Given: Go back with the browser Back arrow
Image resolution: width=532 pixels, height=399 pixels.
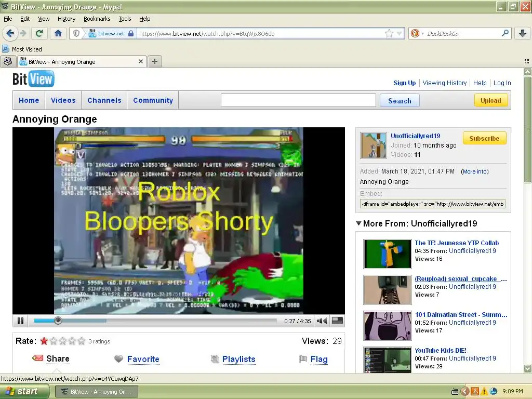Looking at the screenshot, I should [x=10, y=33].
